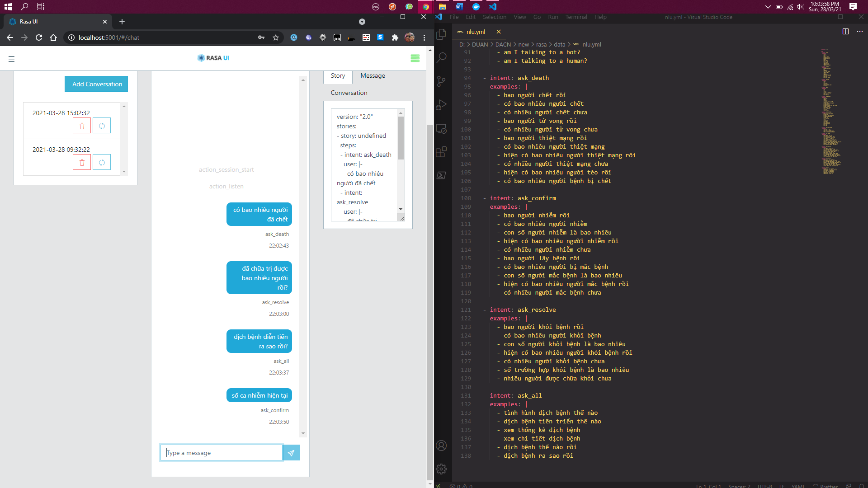Select the nlu.yml editor tab
This screenshot has width=868, height=488.
tap(476, 32)
